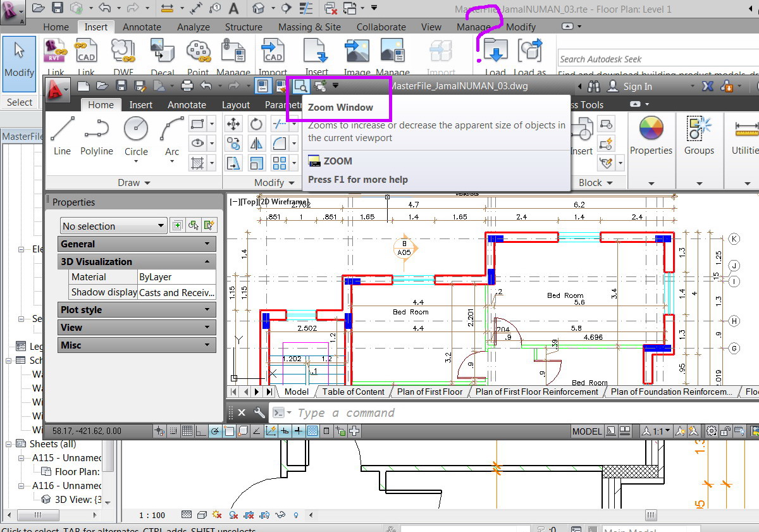The image size is (759, 532).
Task: Open the Manage ribbon tab
Action: pos(474,27)
